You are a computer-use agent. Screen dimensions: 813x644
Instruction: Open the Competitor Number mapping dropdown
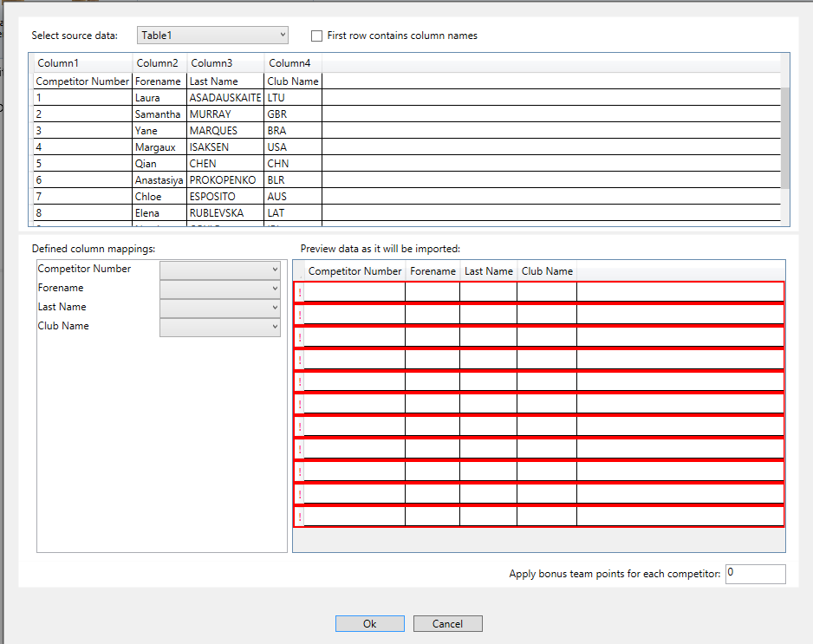[x=220, y=270]
